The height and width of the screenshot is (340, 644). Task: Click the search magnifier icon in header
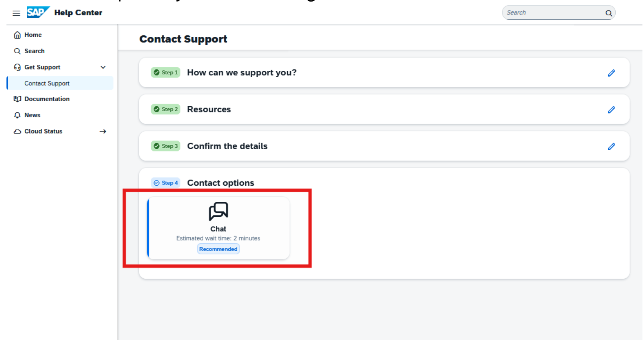608,13
